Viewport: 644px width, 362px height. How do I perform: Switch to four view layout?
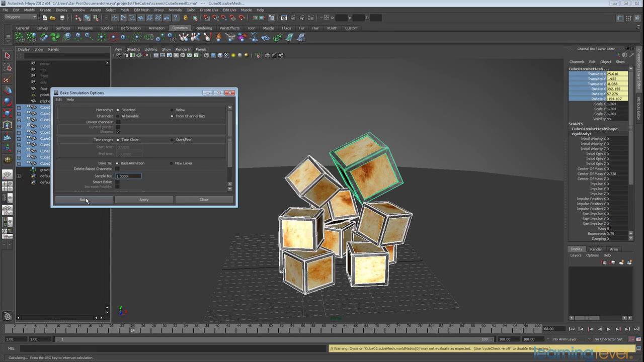coord(7,186)
